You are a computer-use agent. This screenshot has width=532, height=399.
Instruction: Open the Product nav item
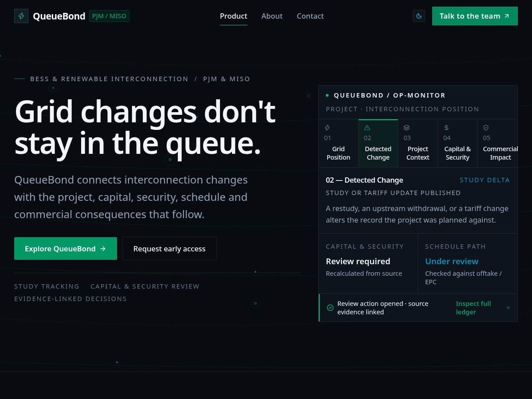coord(234,16)
